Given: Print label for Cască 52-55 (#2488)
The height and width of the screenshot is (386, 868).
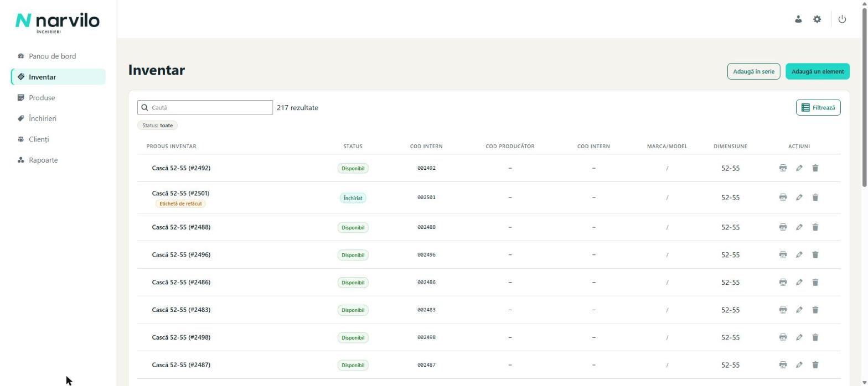Looking at the screenshot, I should [783, 227].
